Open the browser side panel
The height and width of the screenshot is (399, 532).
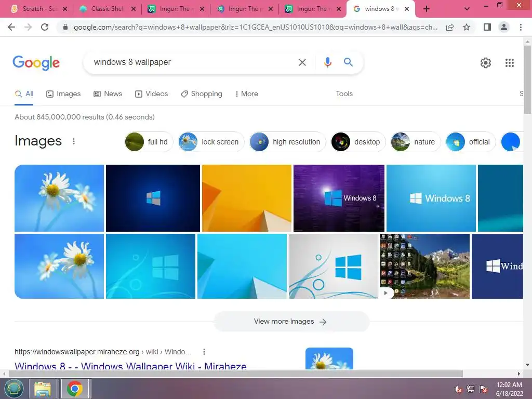click(487, 27)
